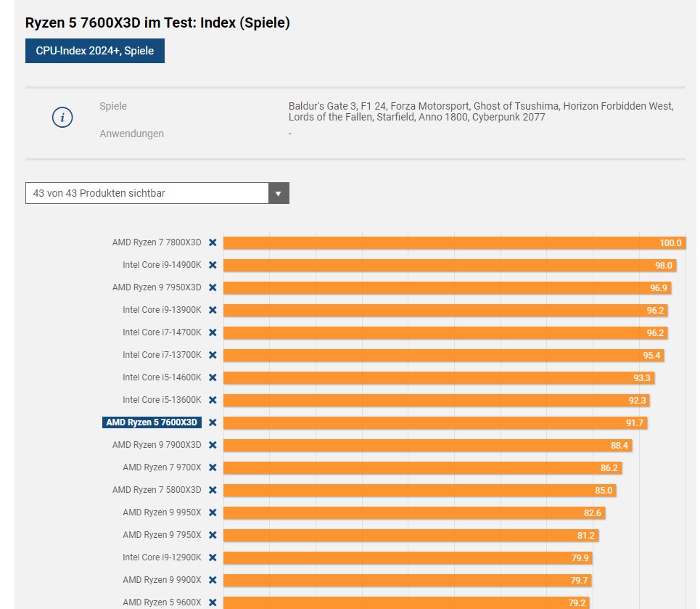The width and height of the screenshot is (700, 609).
Task: Click the 95.4 bar for Core i7-13700K
Action: 444,355
